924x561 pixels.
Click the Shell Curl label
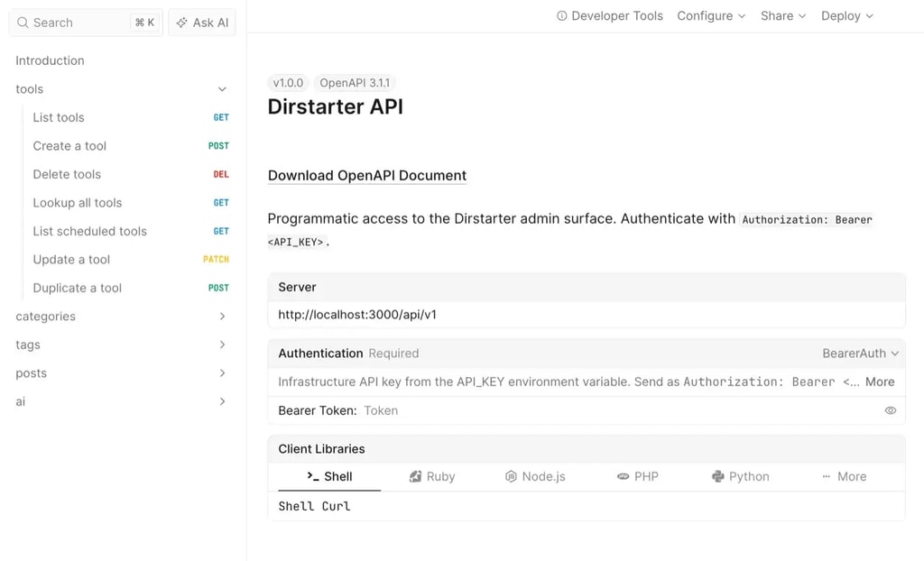(314, 506)
